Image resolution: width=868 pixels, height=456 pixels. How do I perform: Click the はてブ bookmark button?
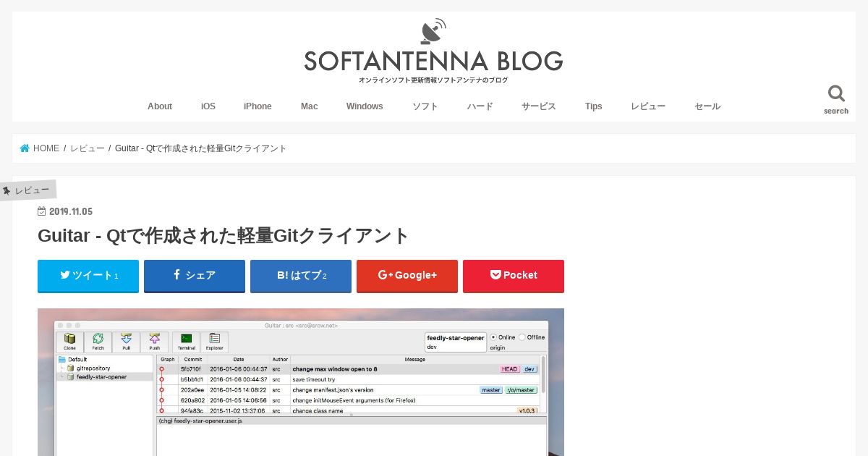point(301,276)
